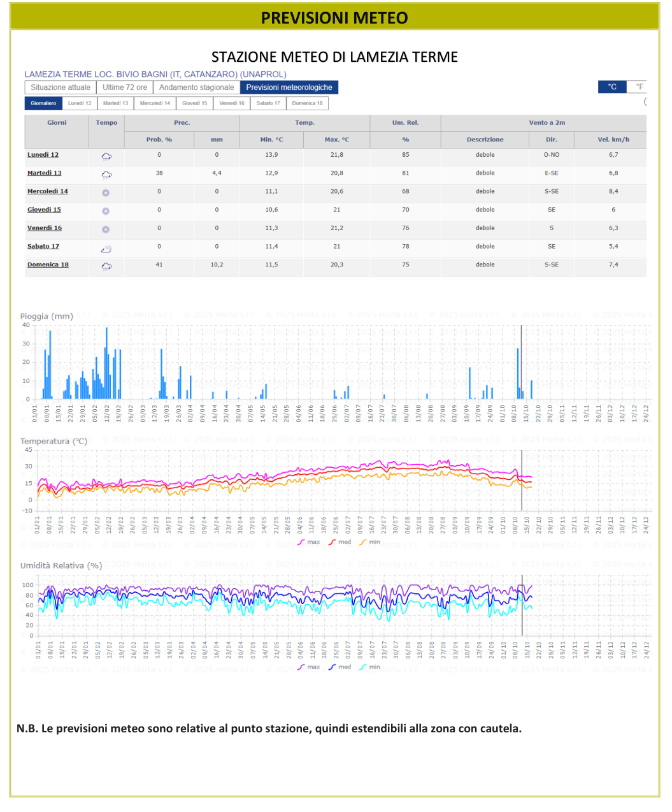Toggle the max series in the Temperatura legend
Viewport: 672px width, 812px height.
(309, 542)
